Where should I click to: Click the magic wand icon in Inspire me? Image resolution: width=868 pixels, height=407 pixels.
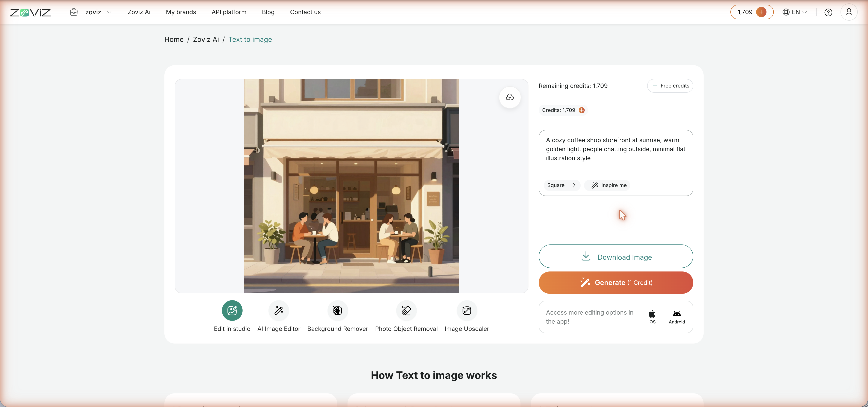(594, 185)
